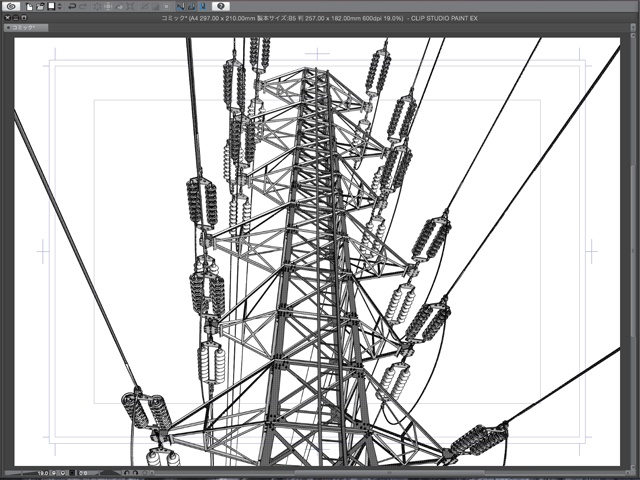This screenshot has height=480, width=640.
Task: Click the Deselect toolbar icon
Action: point(144,7)
